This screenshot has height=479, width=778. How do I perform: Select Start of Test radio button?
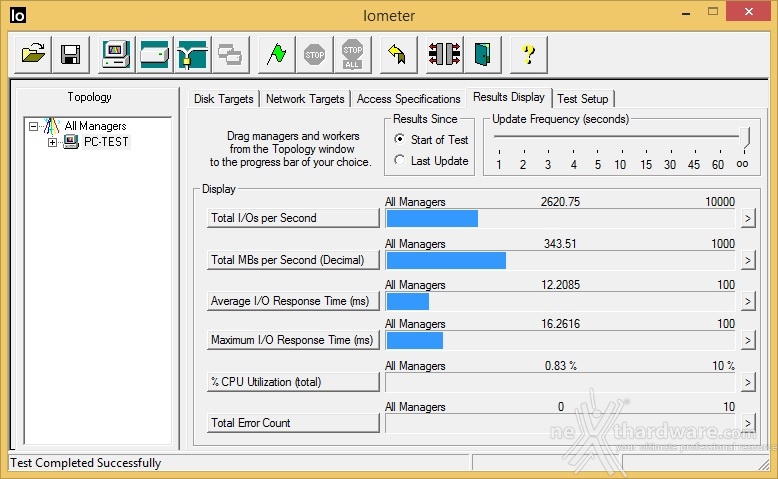(399, 139)
